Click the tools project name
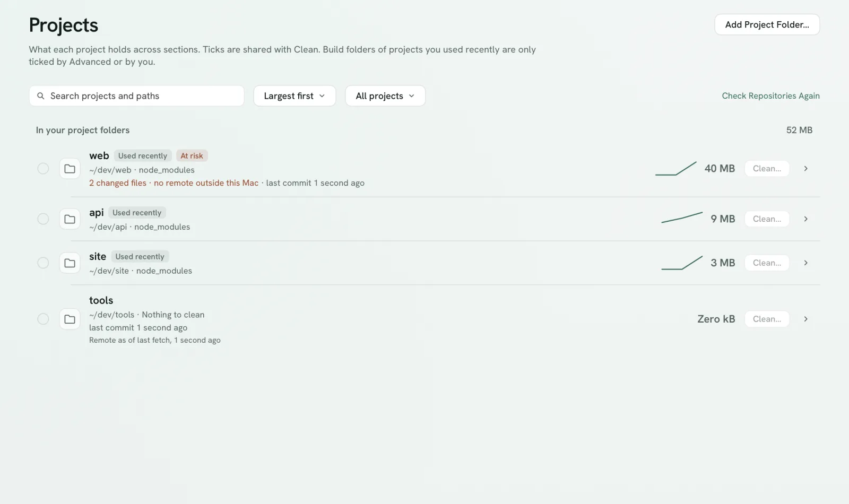The height and width of the screenshot is (504, 849). coord(101,301)
